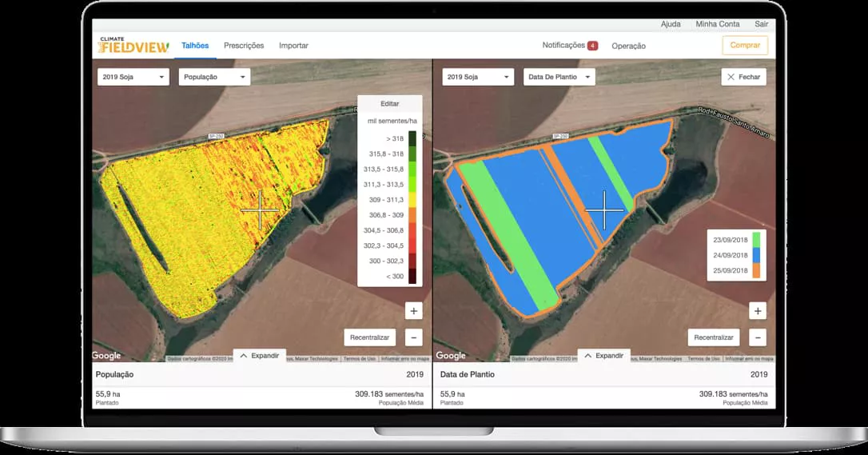Screen dimensions: 868x455
Task: Zoom in on the right planting date map
Action: tap(758, 311)
